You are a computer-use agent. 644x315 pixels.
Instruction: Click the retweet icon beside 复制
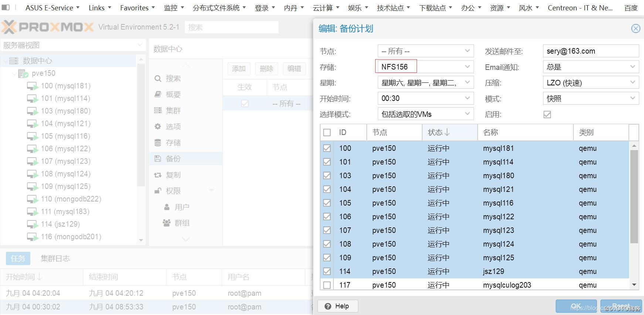(x=158, y=175)
